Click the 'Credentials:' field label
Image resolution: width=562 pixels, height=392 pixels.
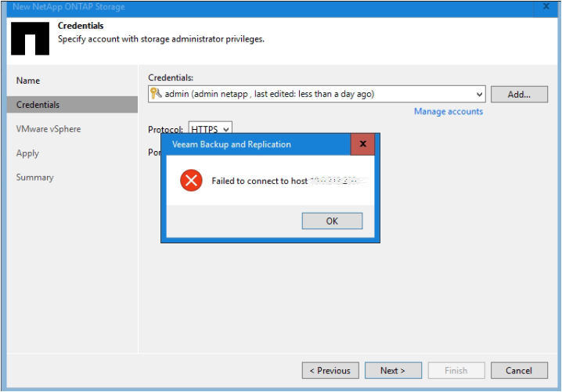coord(171,77)
